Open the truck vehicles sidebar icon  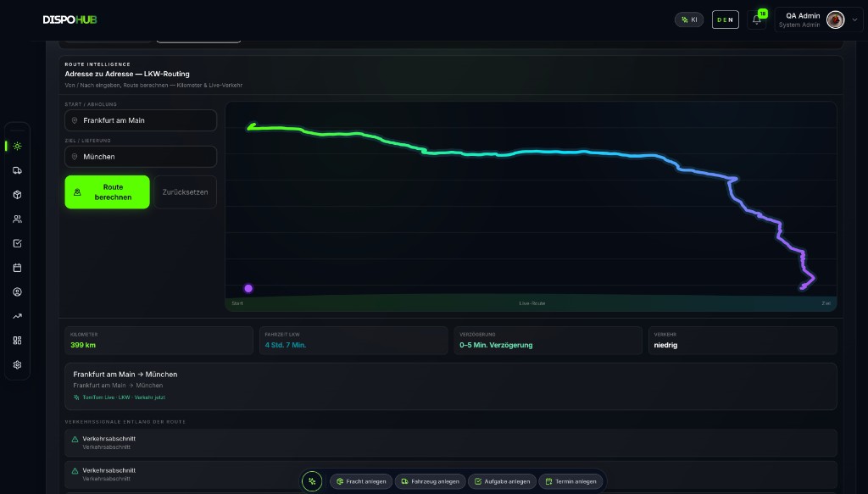tap(17, 170)
